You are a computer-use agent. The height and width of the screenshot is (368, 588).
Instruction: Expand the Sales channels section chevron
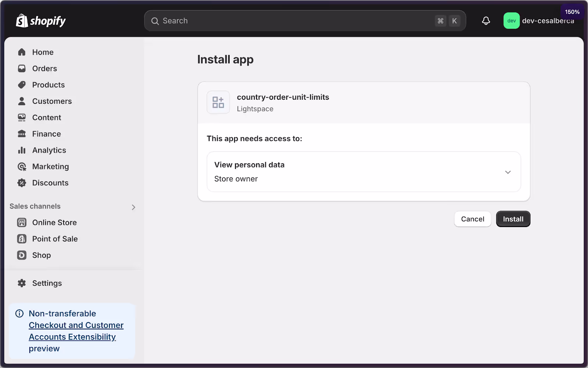(133, 207)
